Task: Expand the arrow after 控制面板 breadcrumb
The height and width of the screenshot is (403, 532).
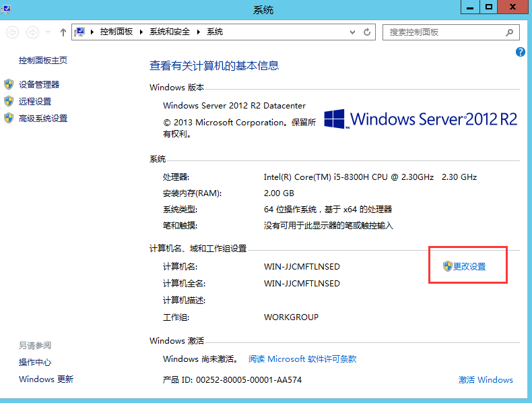Action: click(x=141, y=32)
